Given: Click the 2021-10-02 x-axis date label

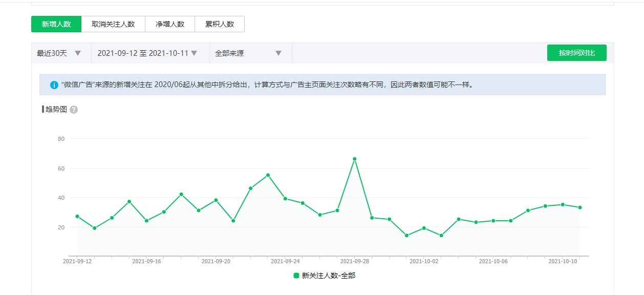Looking at the screenshot, I should coord(424,261).
